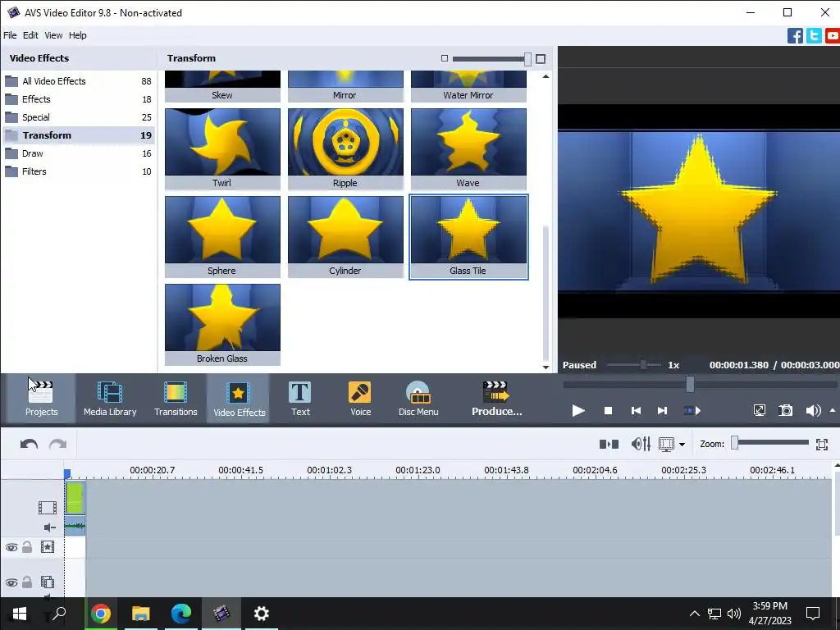Click the zoom to fit timeline icon
Viewport: 840px width, 630px height.
(x=822, y=444)
